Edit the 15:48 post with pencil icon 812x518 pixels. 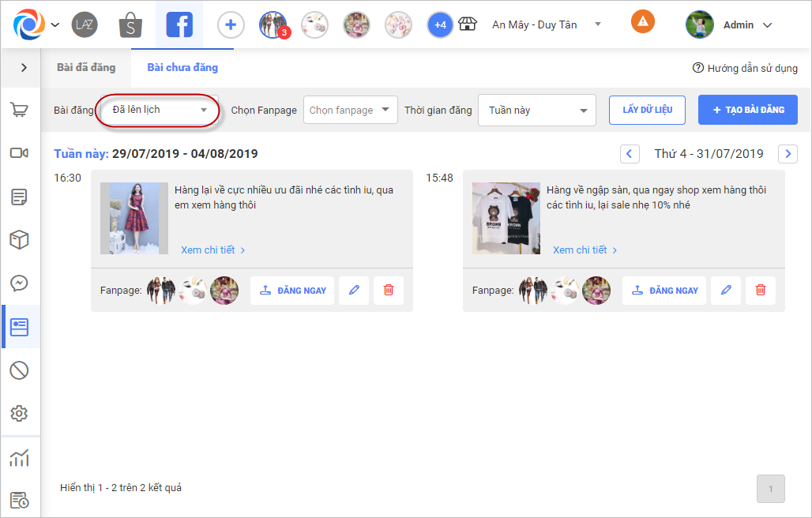click(726, 291)
